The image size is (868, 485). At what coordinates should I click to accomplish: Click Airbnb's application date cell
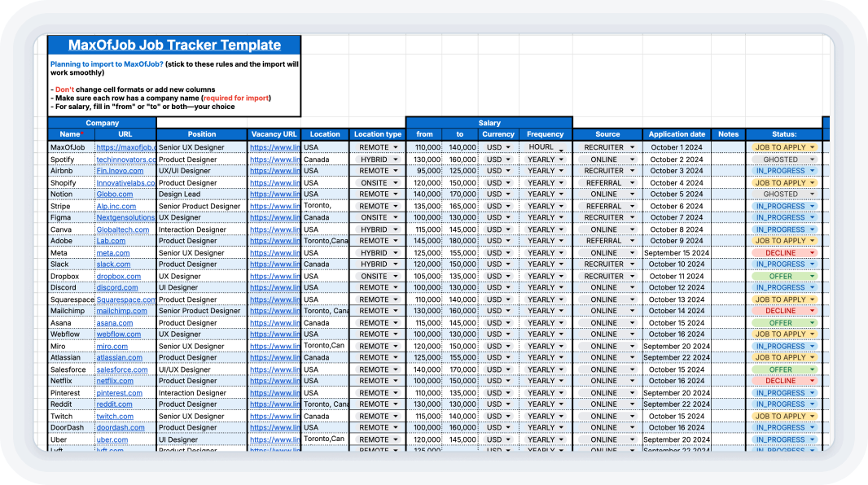point(677,171)
